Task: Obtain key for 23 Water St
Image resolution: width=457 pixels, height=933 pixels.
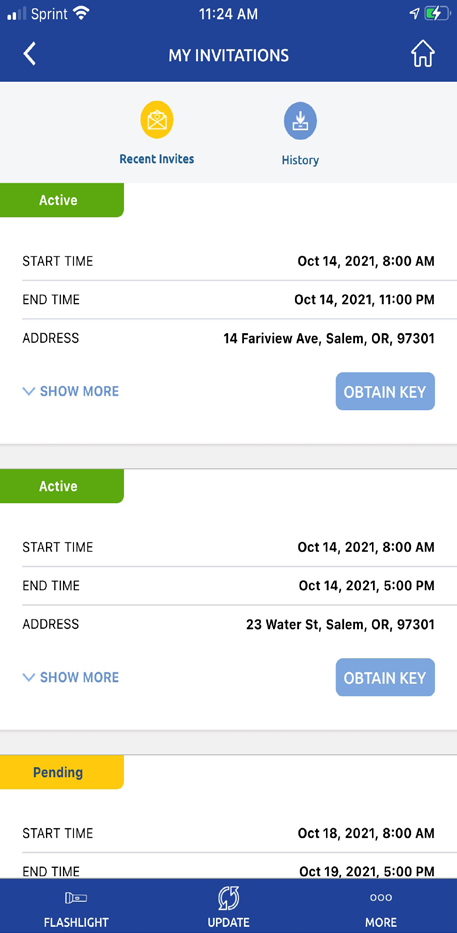Action: coord(385,677)
